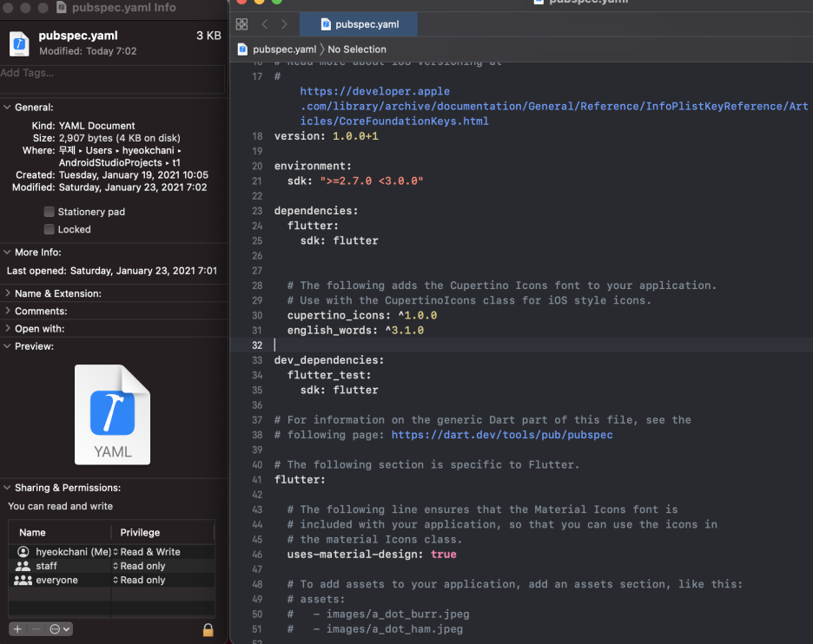Collapse the General section
The image size is (813, 644).
7,108
